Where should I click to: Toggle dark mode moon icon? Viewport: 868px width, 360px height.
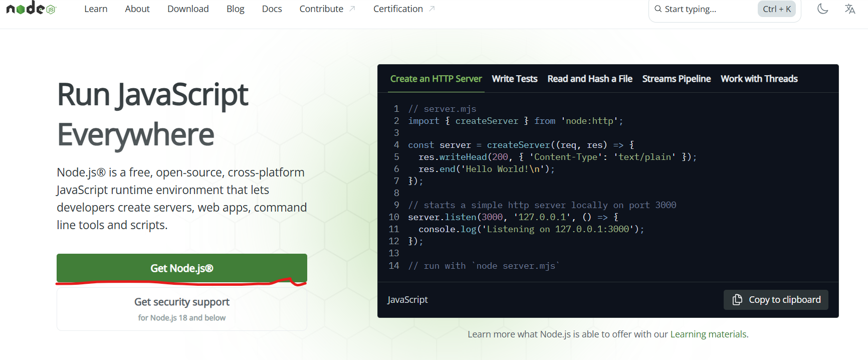click(x=822, y=9)
